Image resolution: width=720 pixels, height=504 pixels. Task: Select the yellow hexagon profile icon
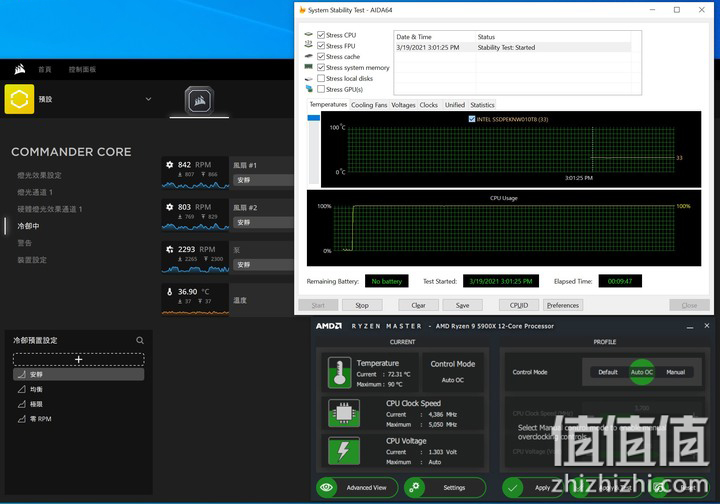pyautogui.click(x=19, y=99)
